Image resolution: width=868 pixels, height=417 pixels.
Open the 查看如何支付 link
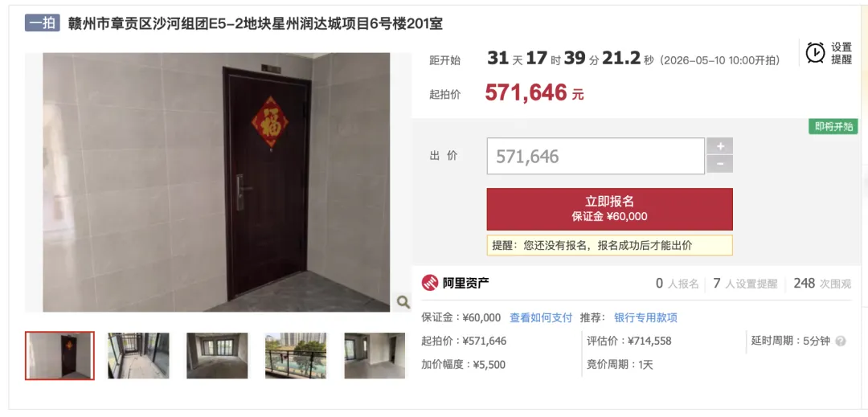(x=541, y=318)
